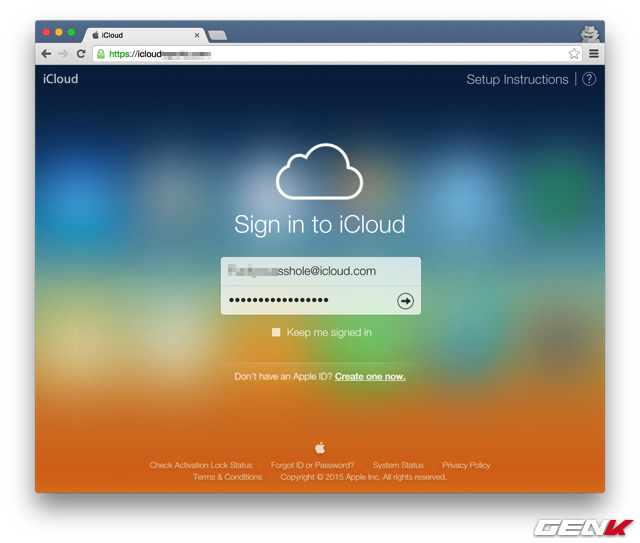Focus the Apple ID email field
Image resolution: width=640 pixels, height=543 pixels.
tap(321, 271)
